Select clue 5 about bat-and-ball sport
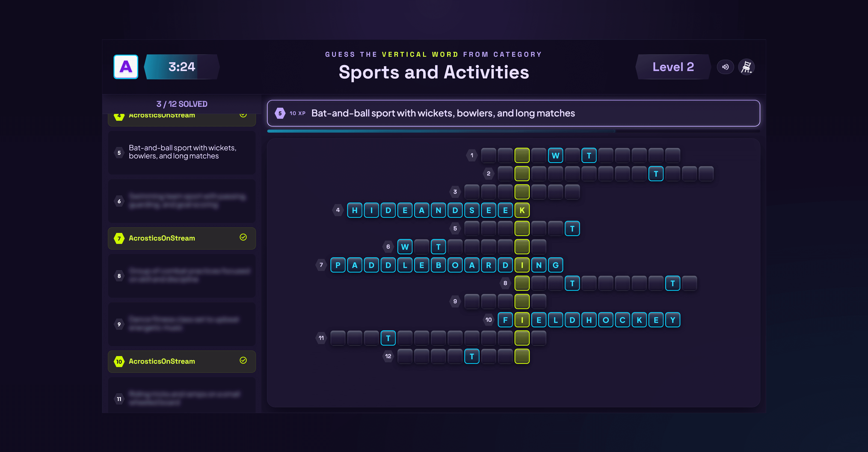The height and width of the screenshot is (452, 868). tap(182, 152)
